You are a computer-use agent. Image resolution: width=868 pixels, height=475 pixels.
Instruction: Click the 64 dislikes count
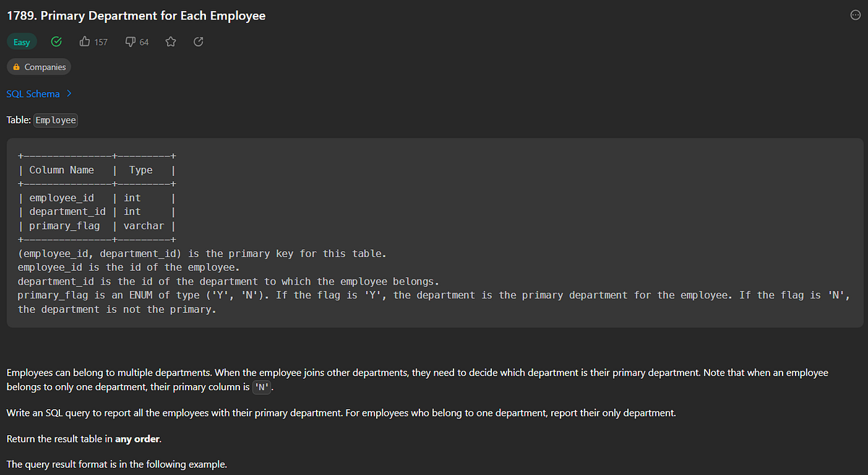coord(144,41)
